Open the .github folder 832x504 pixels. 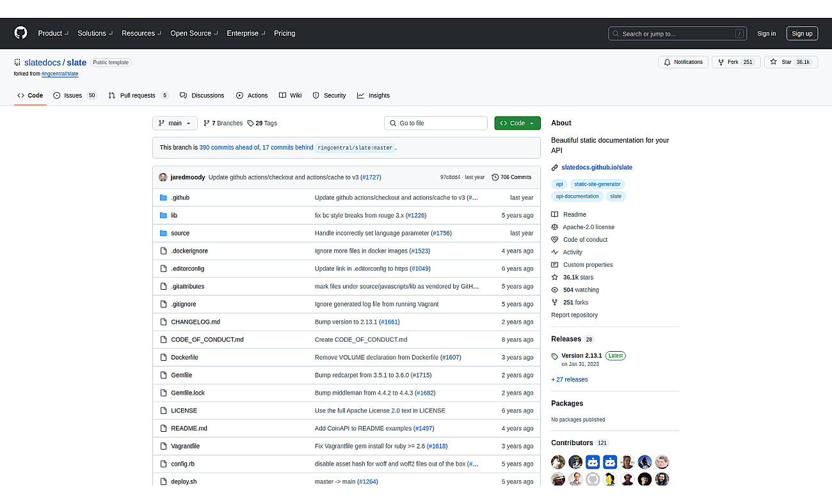click(x=180, y=198)
